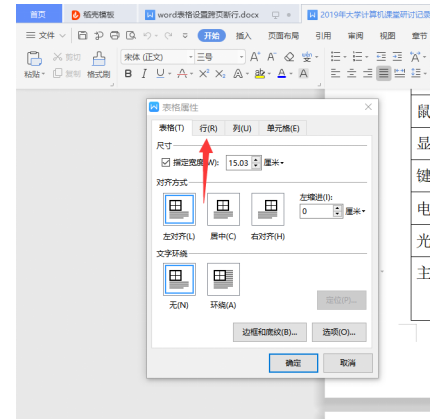The width and height of the screenshot is (438, 420).
Task: Click Increase Font Size icon
Action: 255,57
